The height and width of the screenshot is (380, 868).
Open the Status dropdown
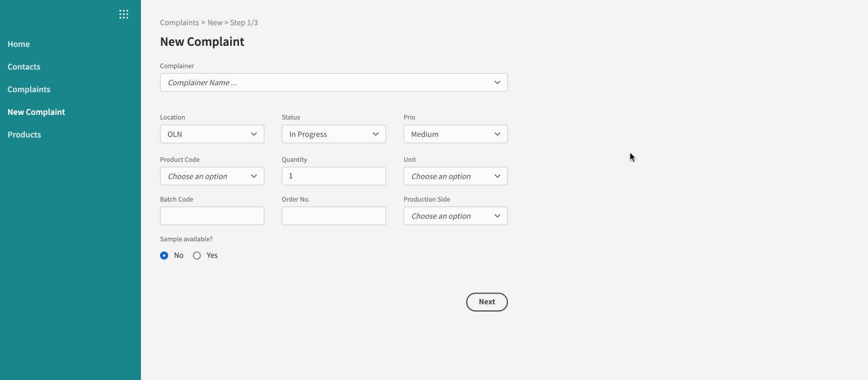tap(333, 134)
